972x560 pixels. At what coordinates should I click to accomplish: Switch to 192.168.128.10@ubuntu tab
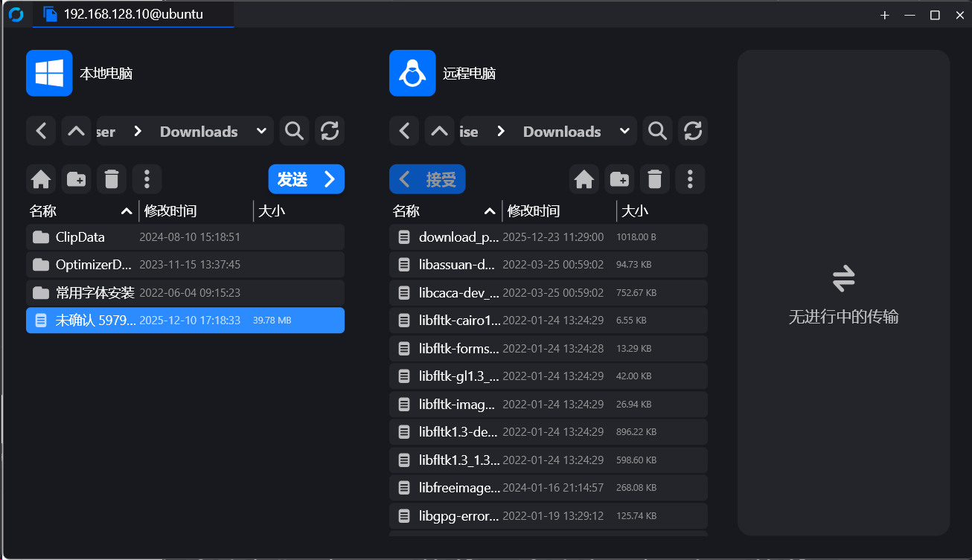(132, 14)
